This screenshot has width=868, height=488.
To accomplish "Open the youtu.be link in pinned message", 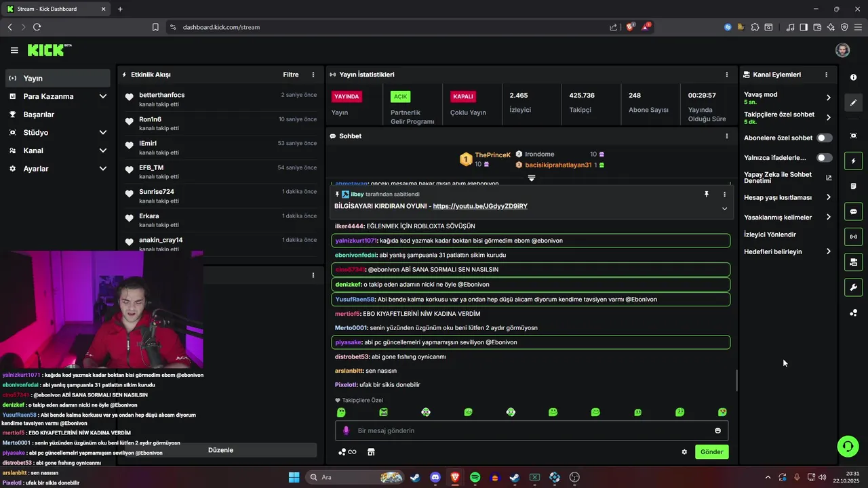I will (480, 206).
